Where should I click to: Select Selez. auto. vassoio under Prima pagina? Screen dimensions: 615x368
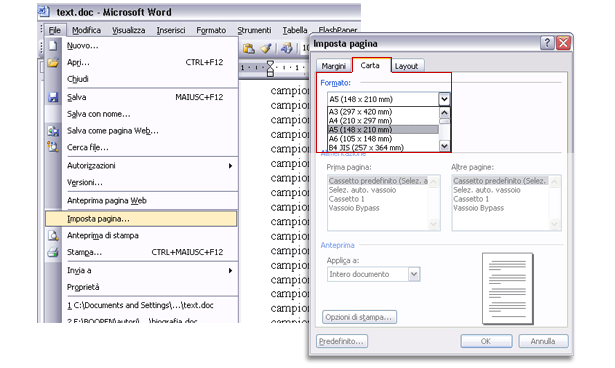[378, 190]
